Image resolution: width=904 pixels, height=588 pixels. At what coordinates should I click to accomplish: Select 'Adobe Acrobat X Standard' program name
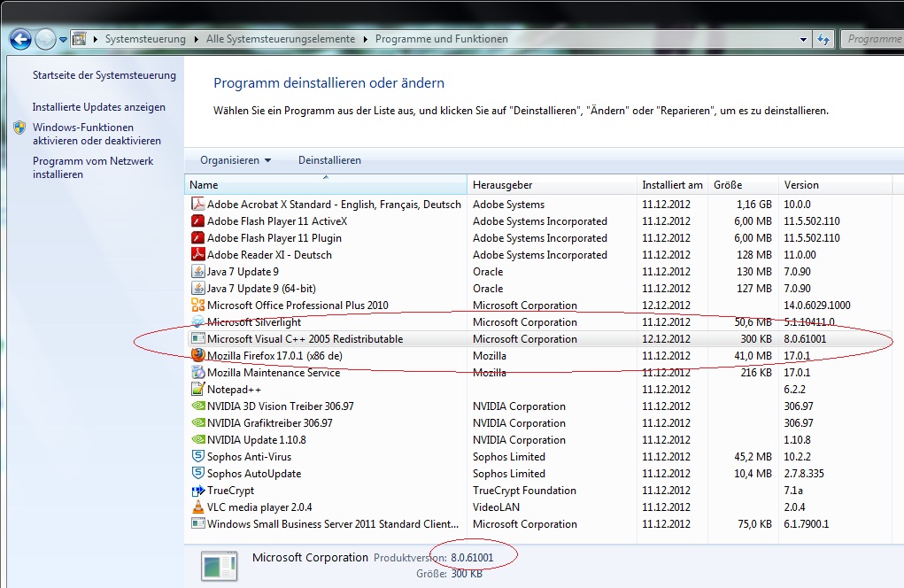[x=334, y=204]
